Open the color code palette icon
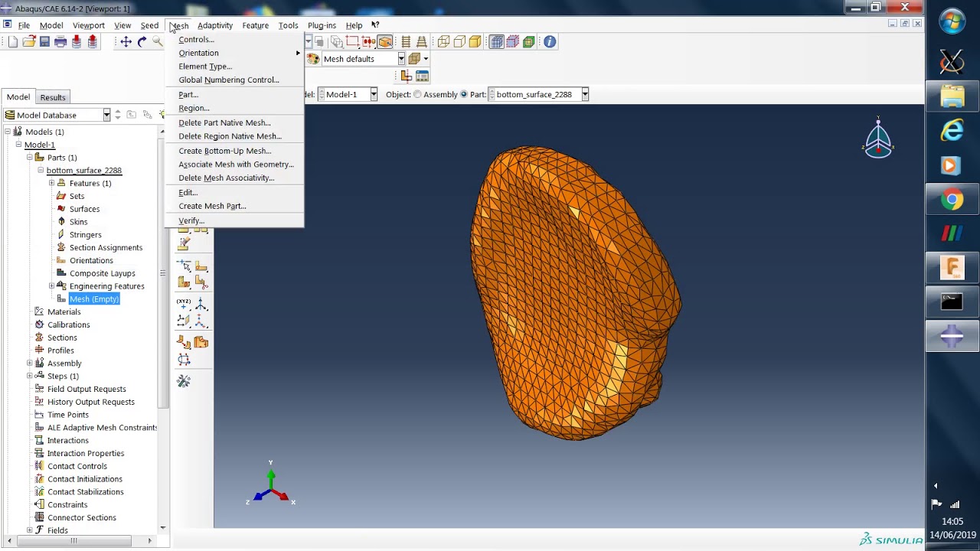The image size is (980, 551). [313, 59]
